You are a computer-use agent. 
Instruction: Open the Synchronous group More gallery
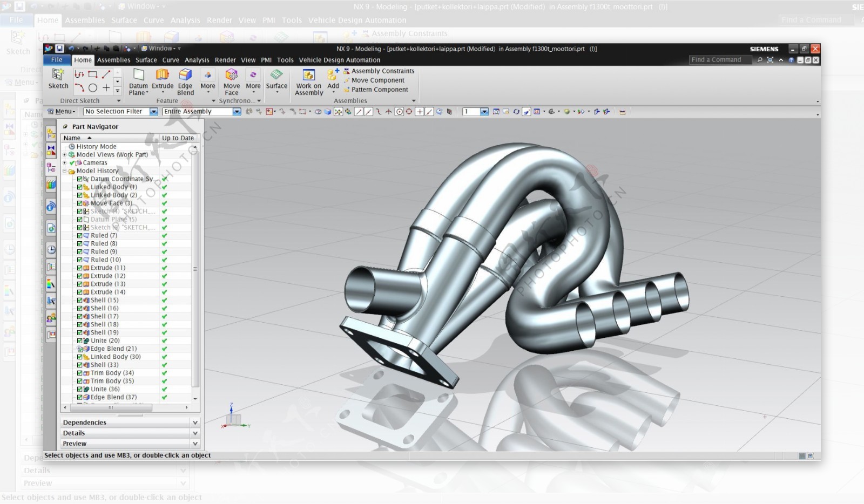pyautogui.click(x=253, y=82)
